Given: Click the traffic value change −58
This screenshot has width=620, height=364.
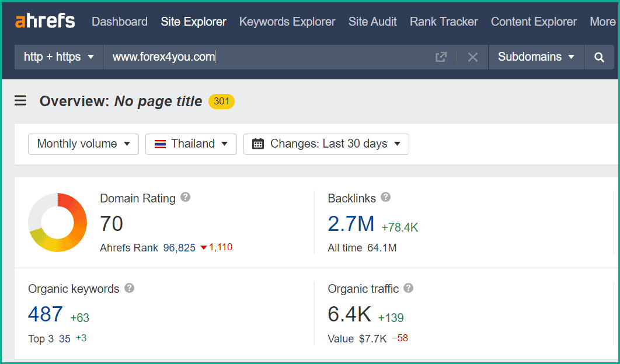Looking at the screenshot, I should point(400,338).
